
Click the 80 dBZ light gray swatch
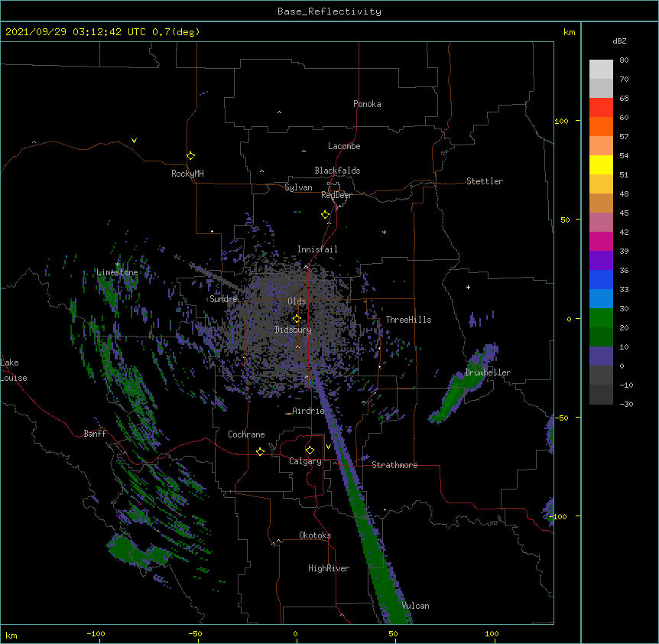(601, 70)
